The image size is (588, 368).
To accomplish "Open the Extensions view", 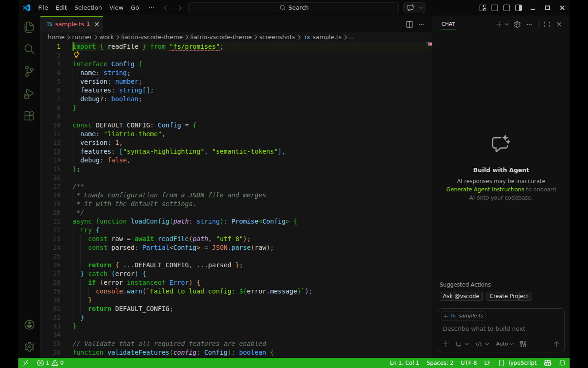I will (x=29, y=116).
